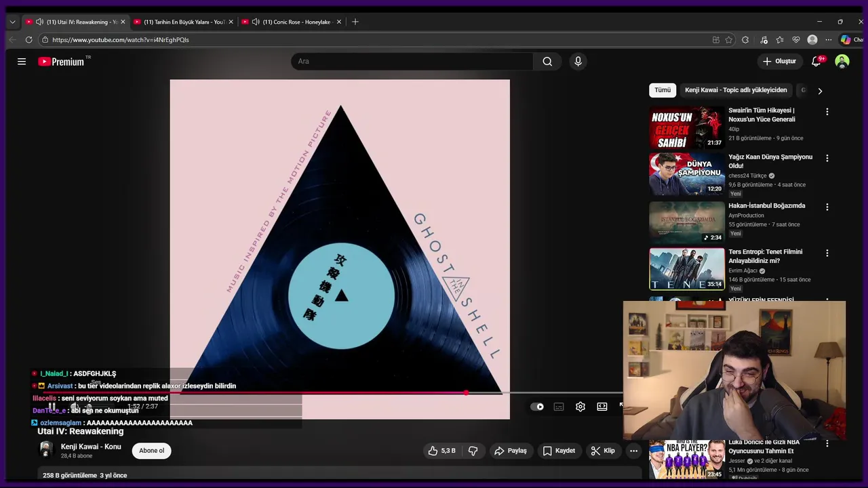Open the YouTube guide hamburger menu
This screenshot has width=868, height=488.
point(22,62)
